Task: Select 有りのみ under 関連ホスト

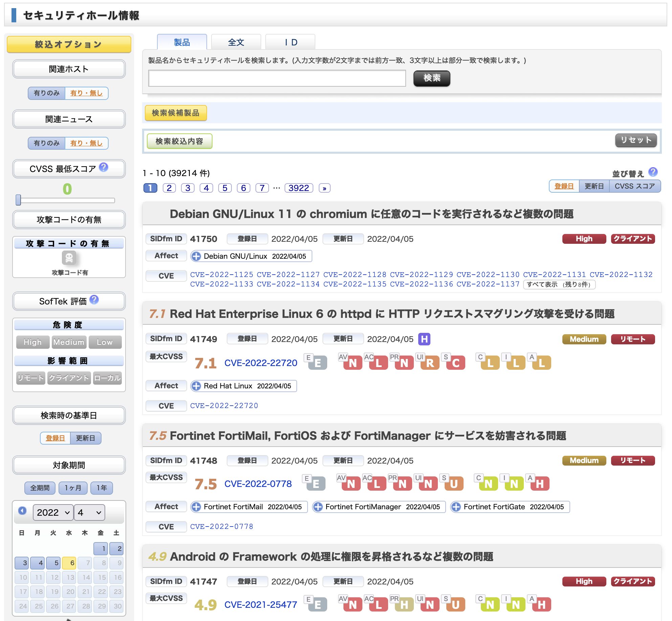Action: point(47,93)
